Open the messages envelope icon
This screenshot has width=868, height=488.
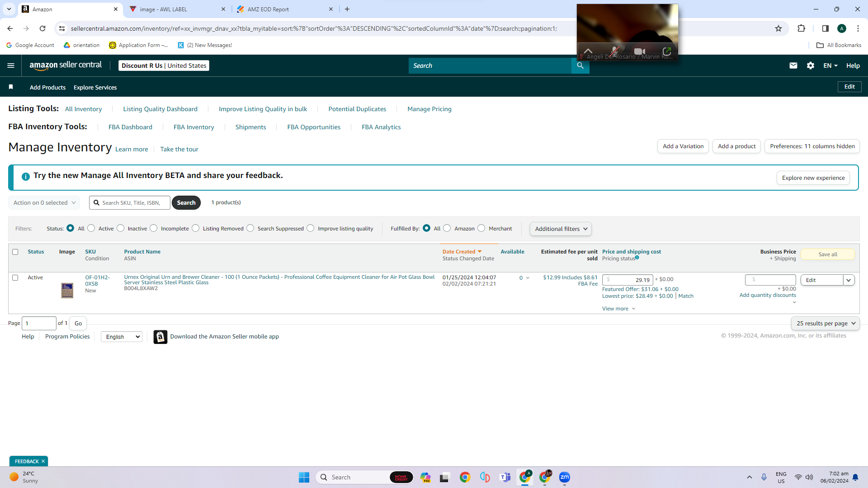click(793, 66)
